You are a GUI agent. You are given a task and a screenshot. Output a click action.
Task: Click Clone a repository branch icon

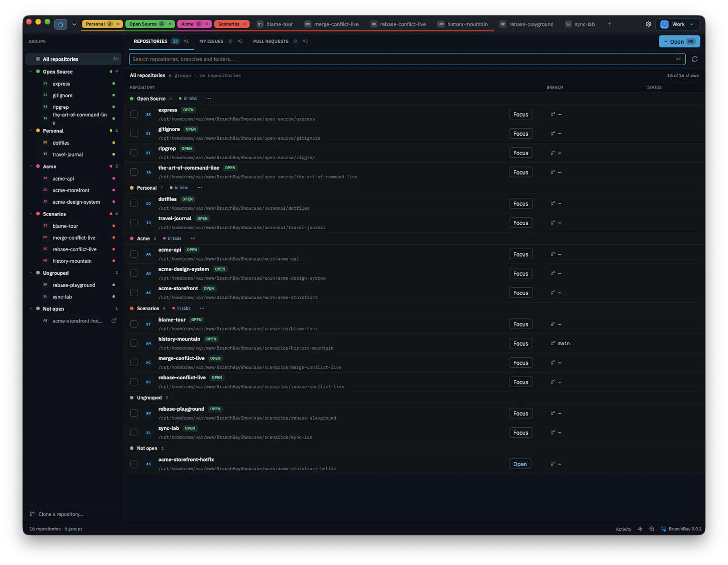[32, 514]
